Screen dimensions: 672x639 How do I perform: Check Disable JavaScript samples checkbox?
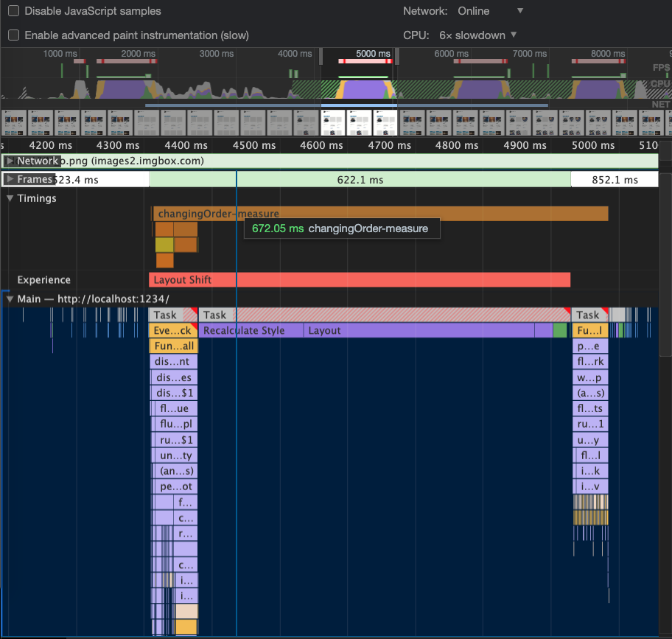coord(13,12)
